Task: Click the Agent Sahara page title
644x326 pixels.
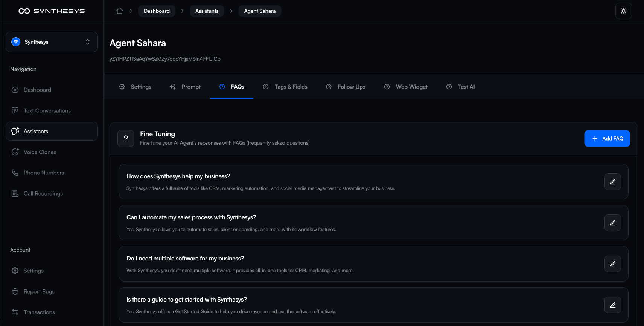Action: tap(138, 43)
